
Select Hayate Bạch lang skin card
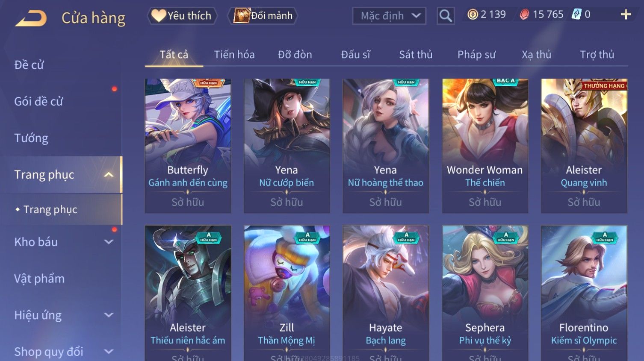pos(386,293)
